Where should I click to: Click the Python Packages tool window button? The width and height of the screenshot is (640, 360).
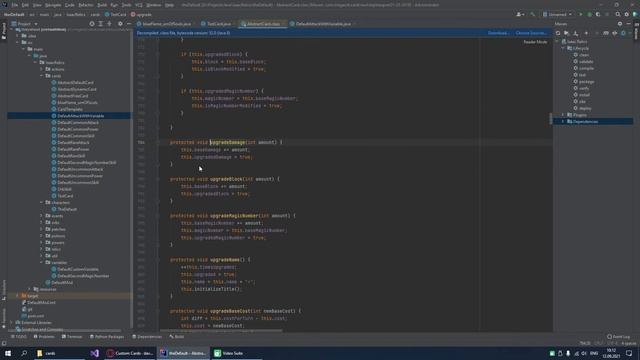pos(107,337)
